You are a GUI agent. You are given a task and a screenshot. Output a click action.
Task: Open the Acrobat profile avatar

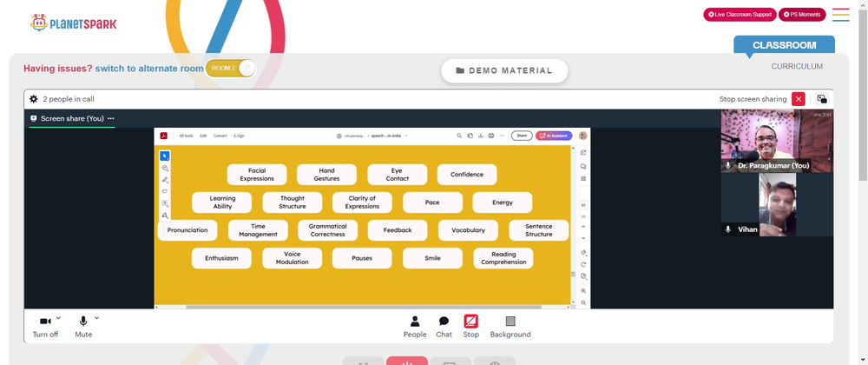pos(582,136)
